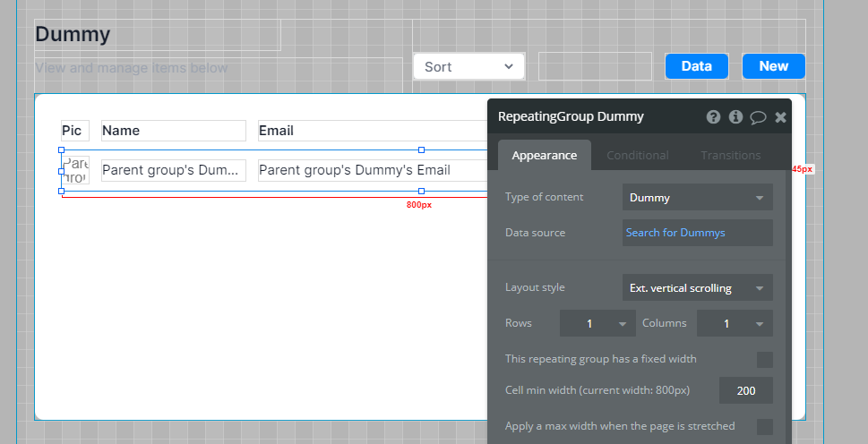The image size is (868, 444).
Task: Open the Columns count dropdown
Action: tap(735, 324)
